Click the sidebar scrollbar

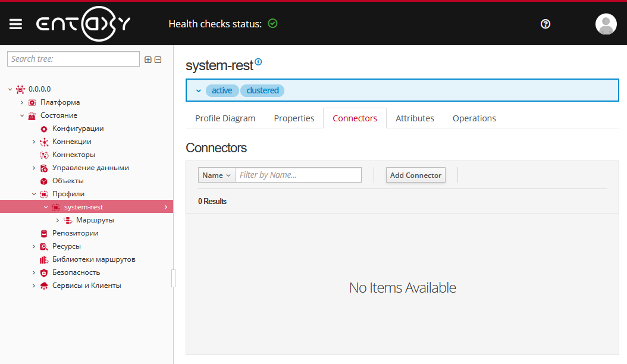click(174, 278)
